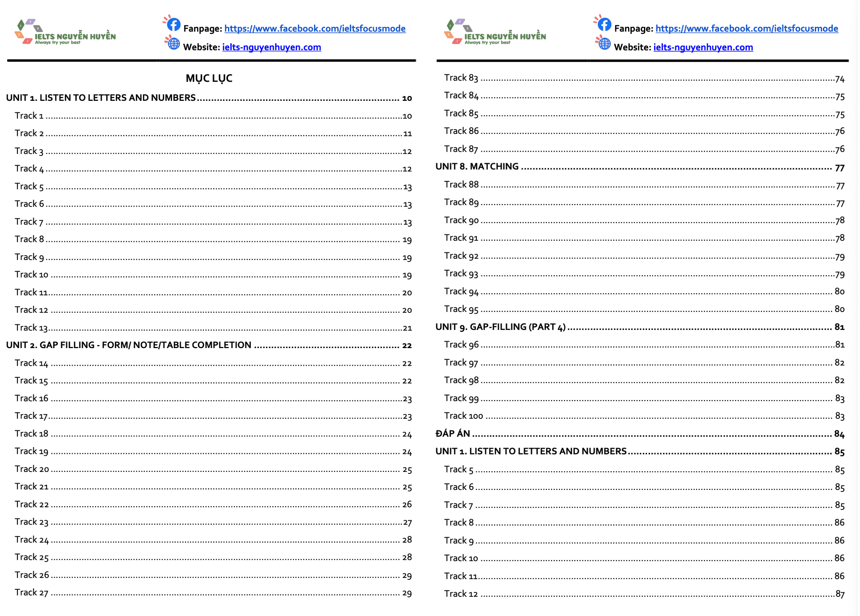This screenshot has height=616, width=860.
Task: Click the Facebook icon on right page header
Action: (x=604, y=24)
